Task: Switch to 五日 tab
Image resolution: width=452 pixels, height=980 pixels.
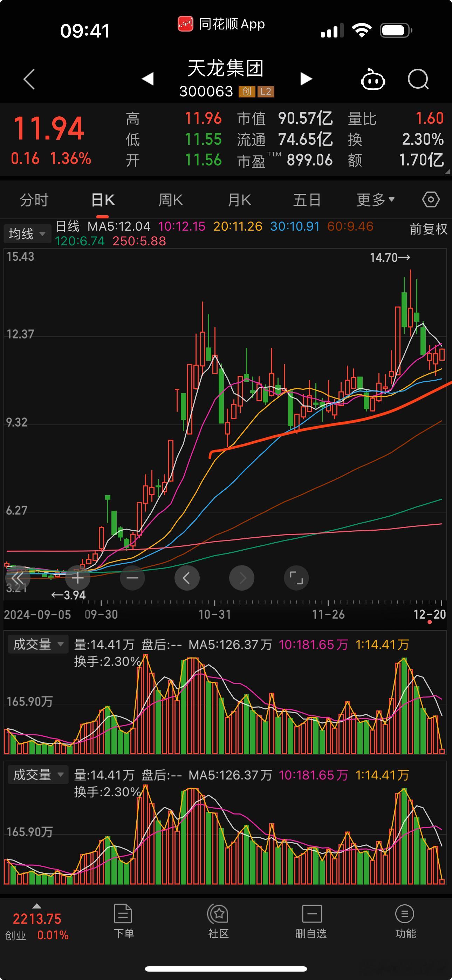Action: (x=307, y=200)
